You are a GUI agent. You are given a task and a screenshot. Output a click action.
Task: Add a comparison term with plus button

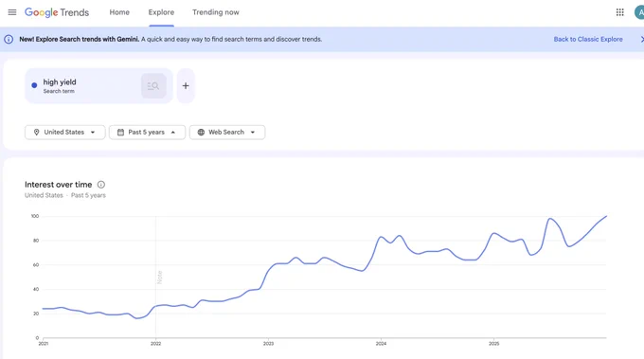[186, 86]
